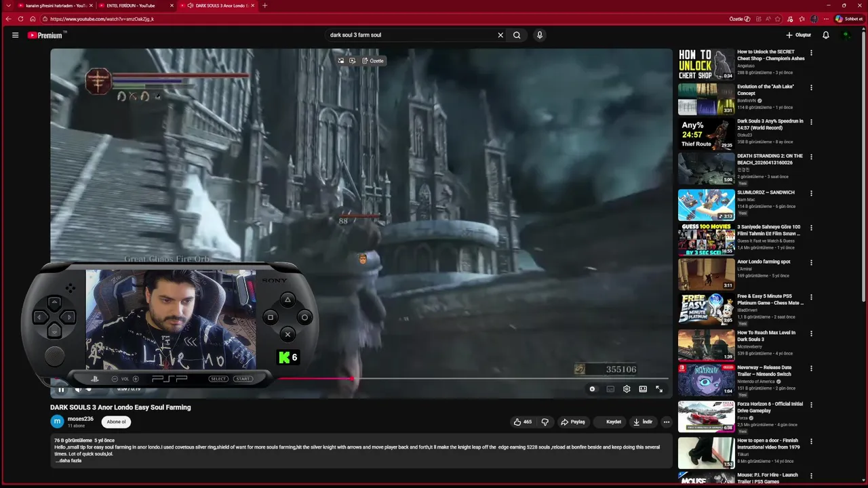The width and height of the screenshot is (868, 488).
Task: Open options for Anor Londo farming spot
Action: click(811, 262)
